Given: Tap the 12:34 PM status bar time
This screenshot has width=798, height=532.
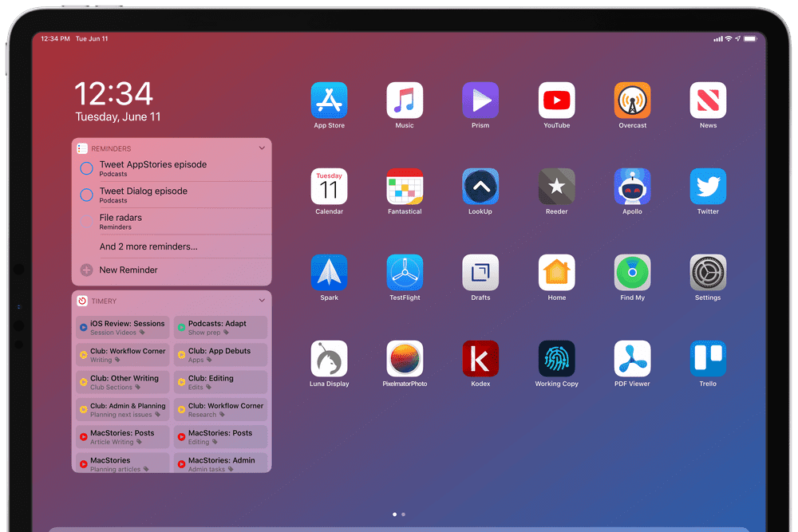Looking at the screenshot, I should click(56, 38).
